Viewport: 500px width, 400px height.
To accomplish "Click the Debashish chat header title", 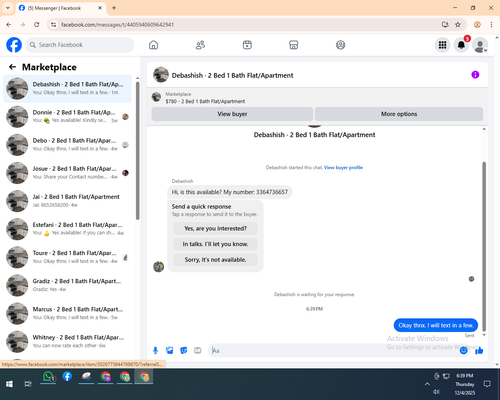I will (232, 75).
